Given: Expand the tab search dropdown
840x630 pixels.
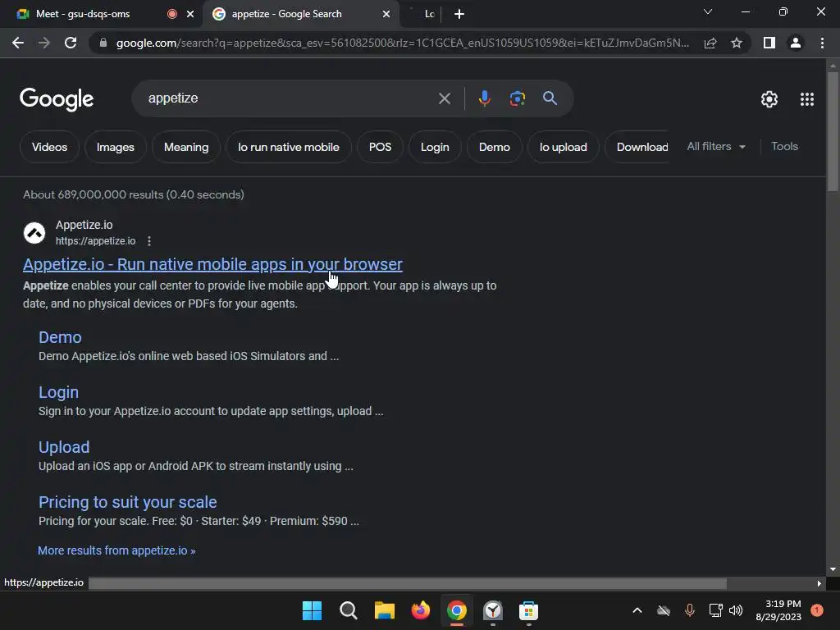Looking at the screenshot, I should tap(708, 11).
